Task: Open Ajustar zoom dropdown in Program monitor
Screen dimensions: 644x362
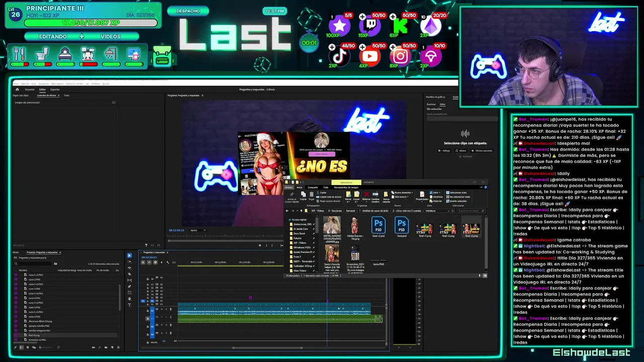Action: coord(198,230)
